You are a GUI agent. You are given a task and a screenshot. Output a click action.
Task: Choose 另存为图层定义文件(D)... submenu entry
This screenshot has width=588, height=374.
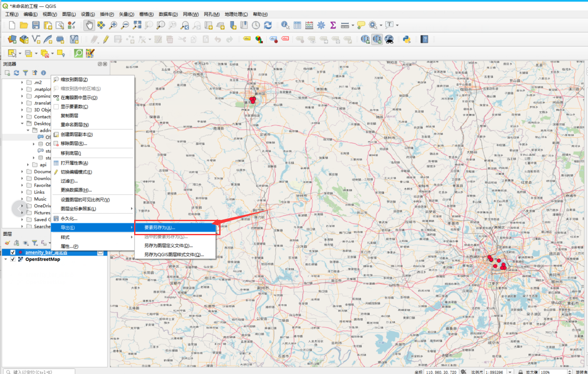pos(175,246)
